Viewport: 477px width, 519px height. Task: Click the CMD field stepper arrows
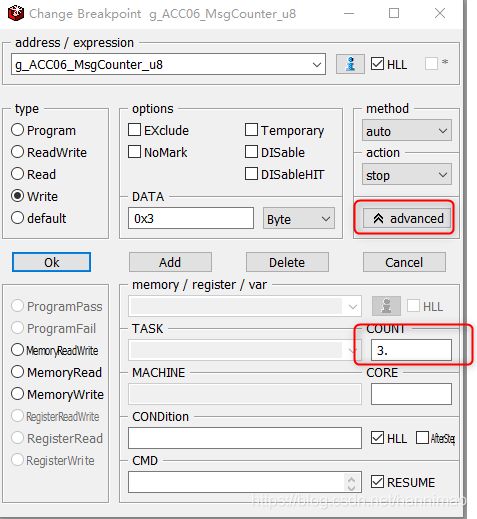click(x=351, y=483)
